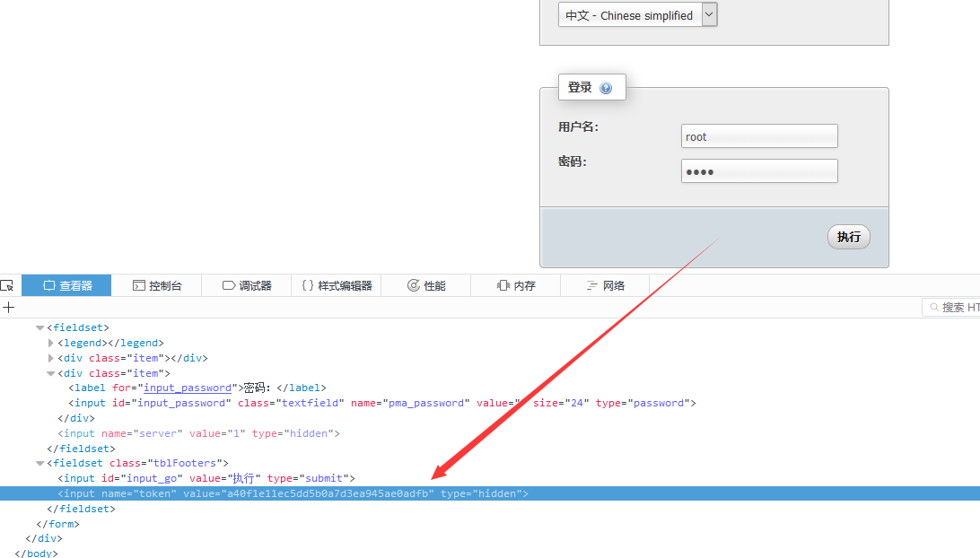Open the 内存 memory tab
The height and width of the screenshot is (558, 980).
[x=516, y=285]
